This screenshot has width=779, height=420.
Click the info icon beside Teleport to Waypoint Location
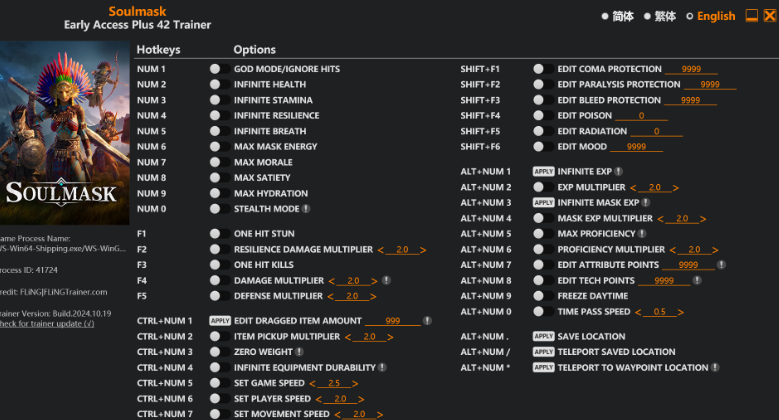[714, 368]
